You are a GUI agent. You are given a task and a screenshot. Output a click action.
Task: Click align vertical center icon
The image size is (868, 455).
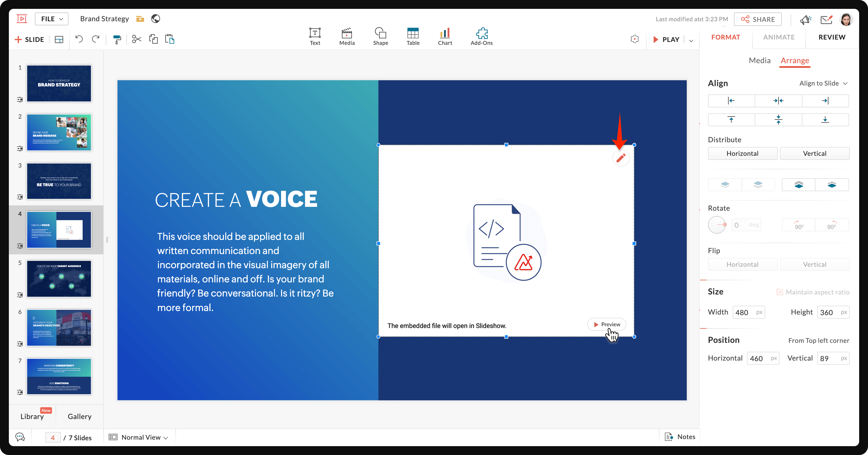click(x=778, y=120)
